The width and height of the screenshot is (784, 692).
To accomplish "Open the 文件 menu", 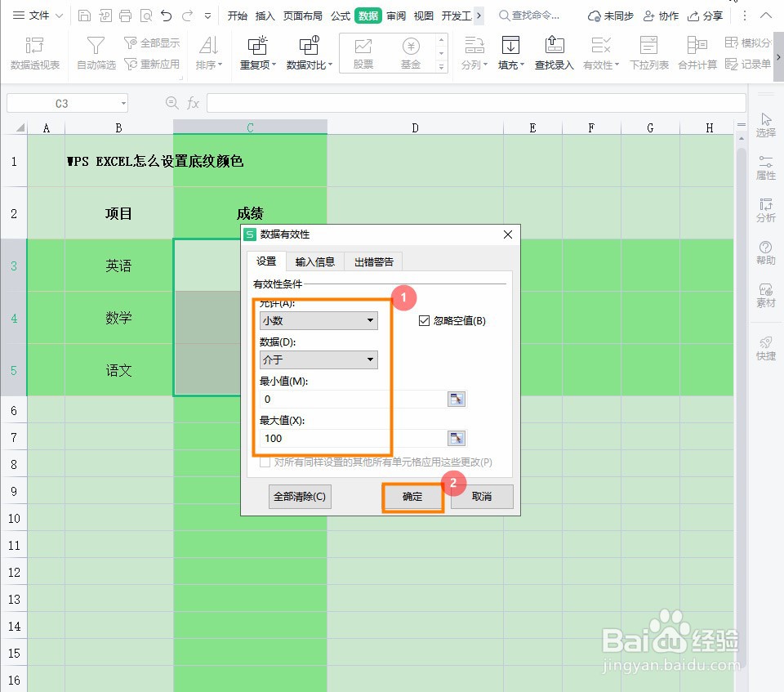I will tap(38, 16).
